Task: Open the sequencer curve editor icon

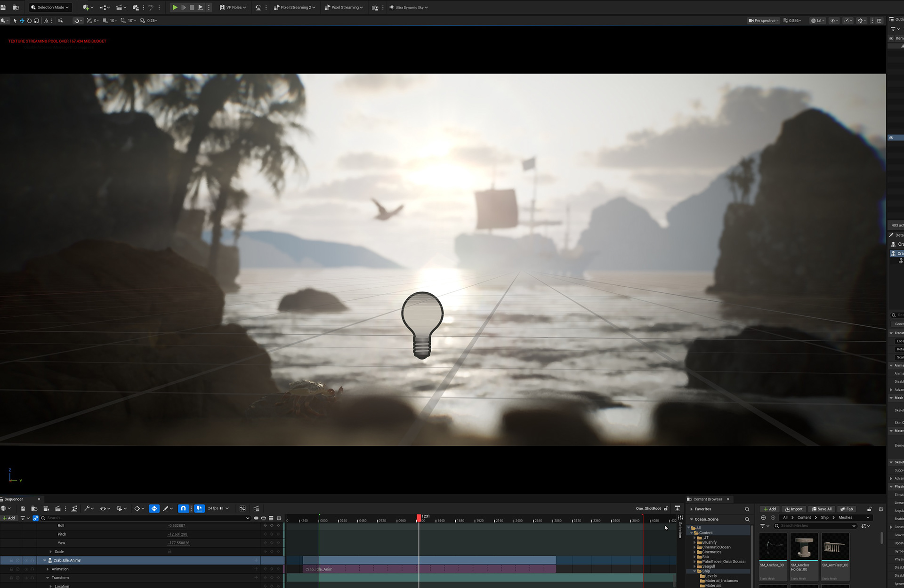Action: point(242,508)
